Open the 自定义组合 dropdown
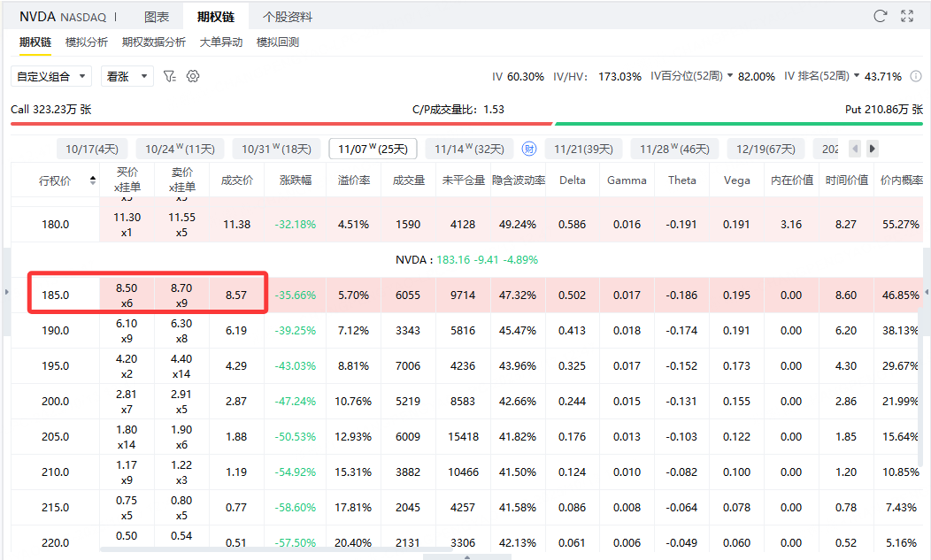Screen dimensions: 931x560 51,76
